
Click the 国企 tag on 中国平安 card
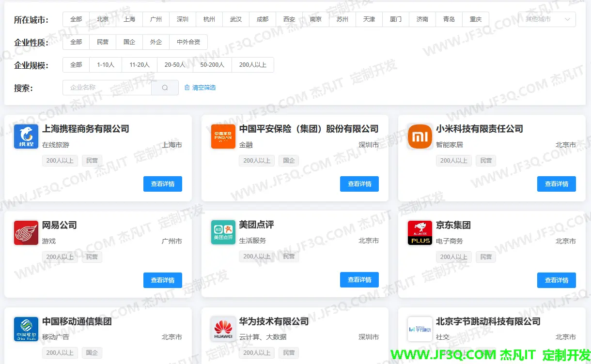point(289,161)
